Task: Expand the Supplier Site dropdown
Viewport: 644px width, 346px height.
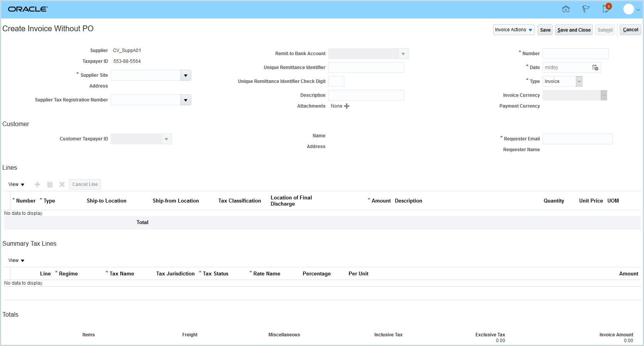Action: point(185,75)
